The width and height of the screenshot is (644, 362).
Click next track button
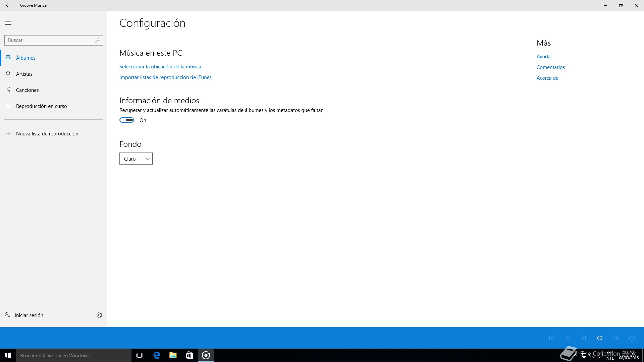(x=584, y=338)
